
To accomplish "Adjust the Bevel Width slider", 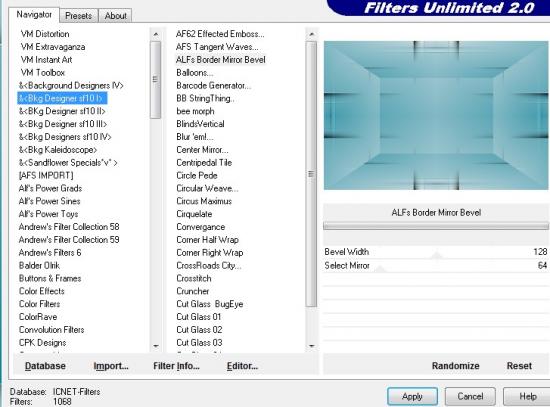I will click(436, 252).
